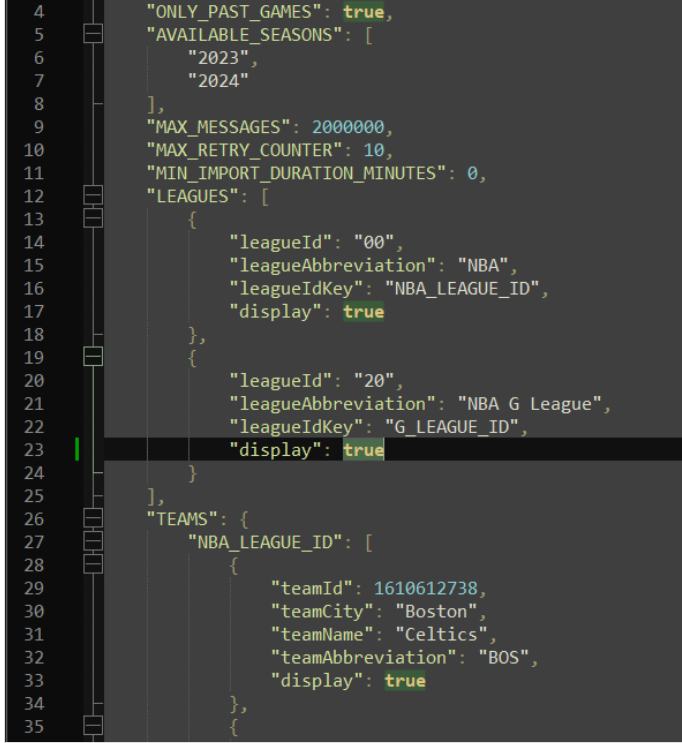This screenshot has width=682, height=743.
Task: Click the closing bracket on line 25
Action: pos(151,496)
